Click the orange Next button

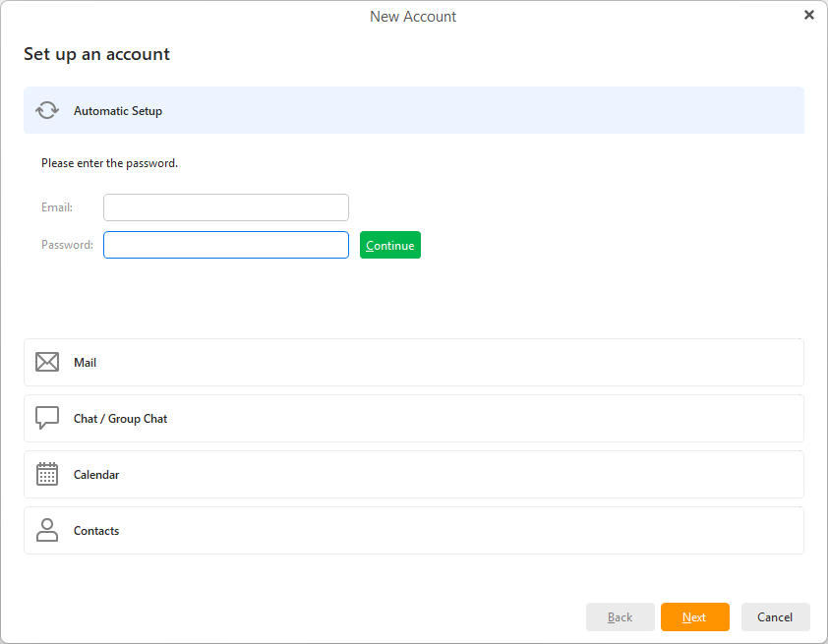tap(694, 616)
